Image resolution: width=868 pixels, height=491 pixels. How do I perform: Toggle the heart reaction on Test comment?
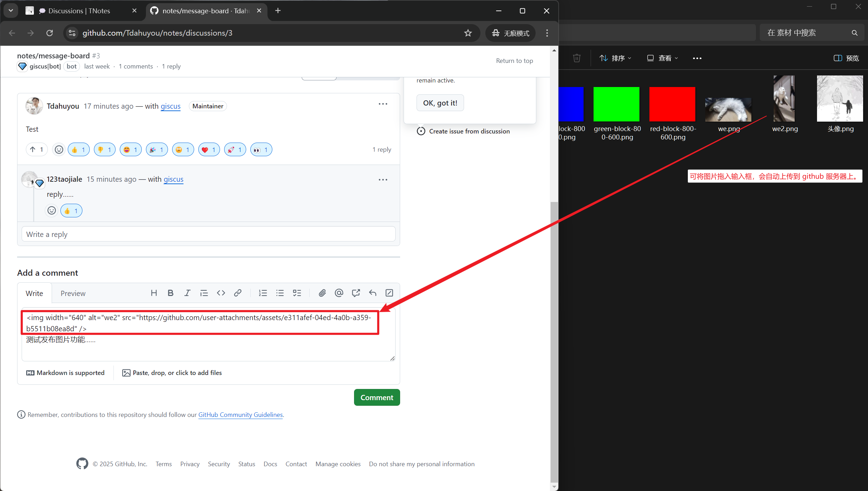coord(209,150)
